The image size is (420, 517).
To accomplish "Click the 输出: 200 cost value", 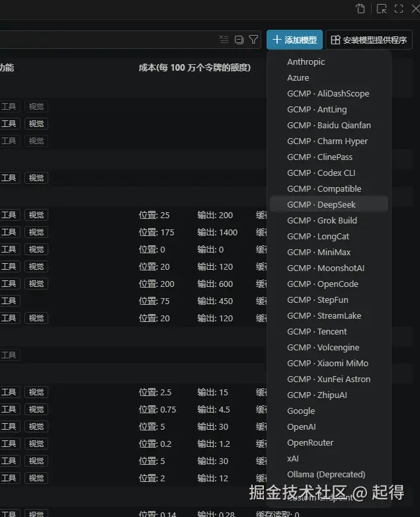I will coord(215,215).
